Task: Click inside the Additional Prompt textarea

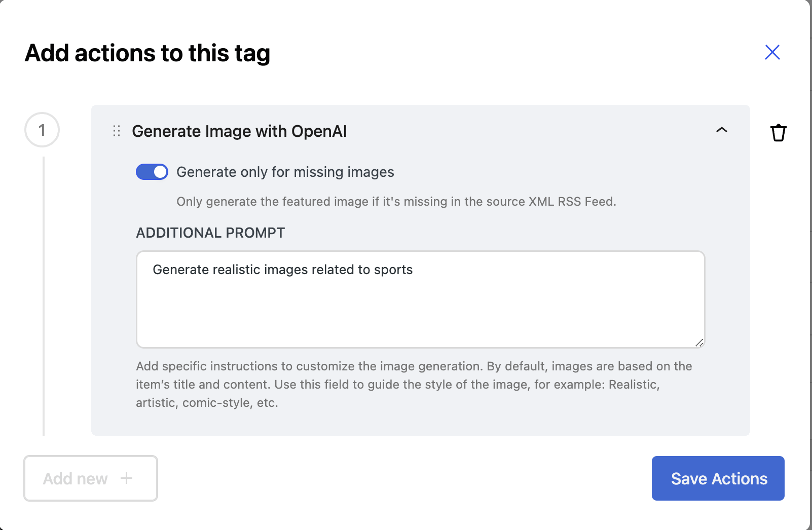Action: (420, 309)
